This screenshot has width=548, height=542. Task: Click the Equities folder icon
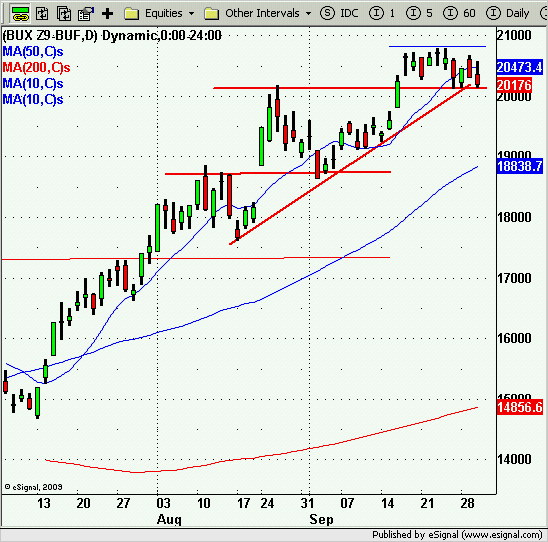[x=131, y=14]
